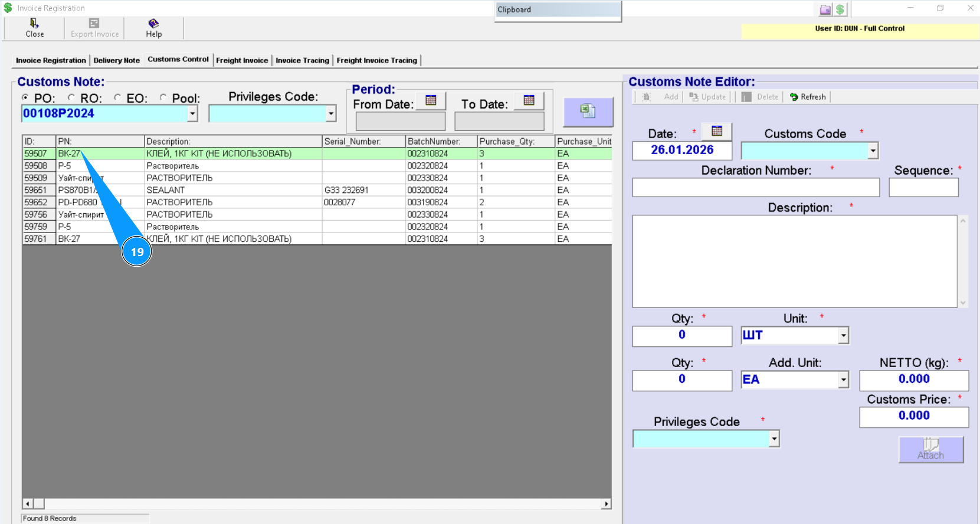980x524 pixels.
Task: Open the To Date calendar picker
Action: pyautogui.click(x=529, y=100)
